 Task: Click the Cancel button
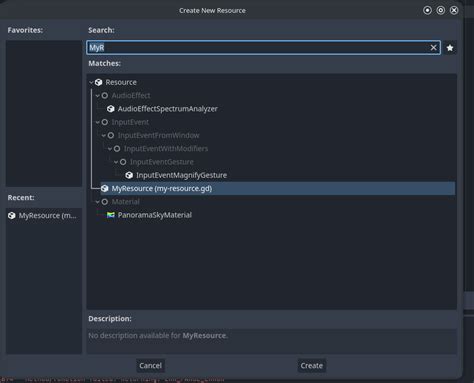click(x=150, y=366)
